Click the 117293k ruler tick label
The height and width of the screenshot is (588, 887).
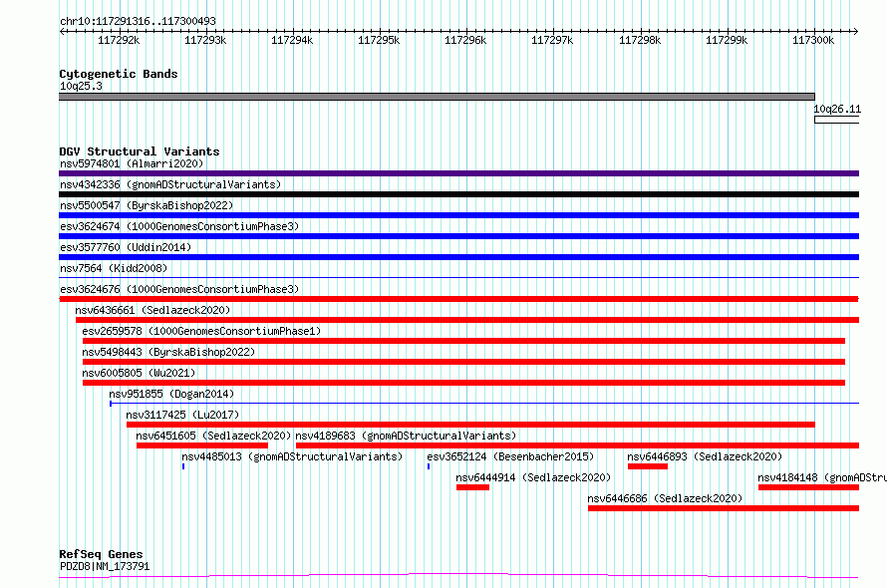pos(205,40)
